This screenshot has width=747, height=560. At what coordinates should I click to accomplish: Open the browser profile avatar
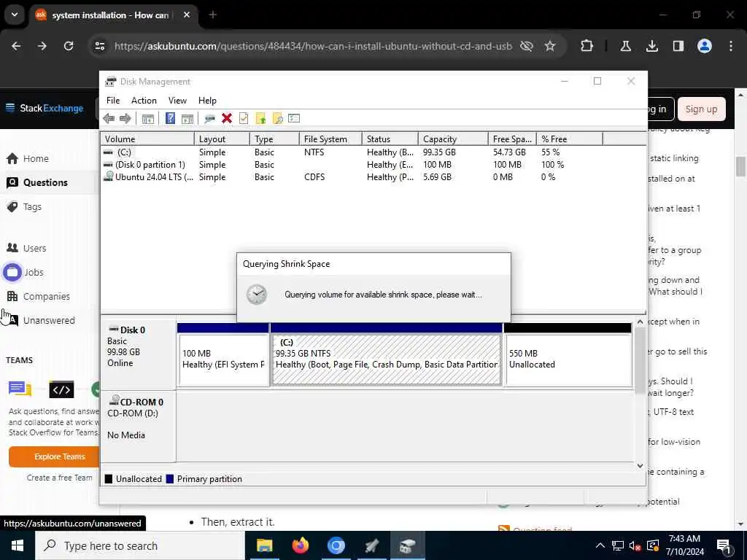[705, 46]
